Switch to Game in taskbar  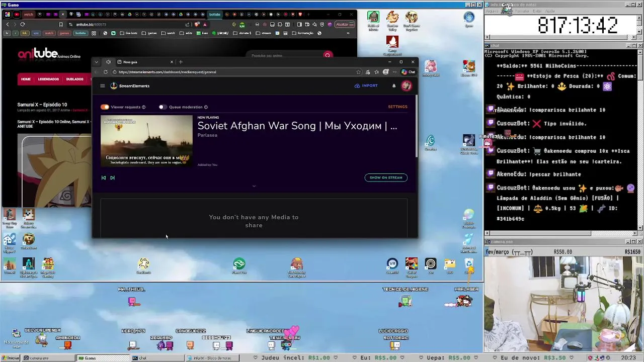103,358
